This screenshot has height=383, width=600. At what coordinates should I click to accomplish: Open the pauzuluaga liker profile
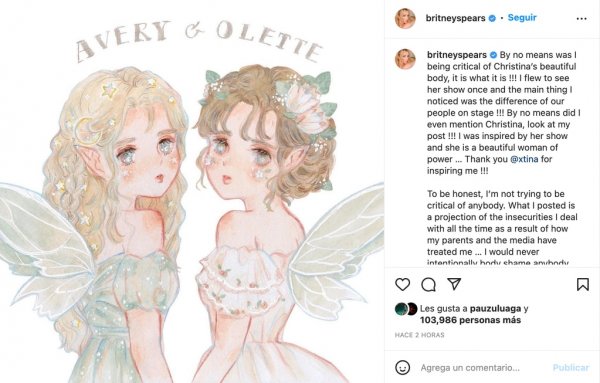point(495,308)
